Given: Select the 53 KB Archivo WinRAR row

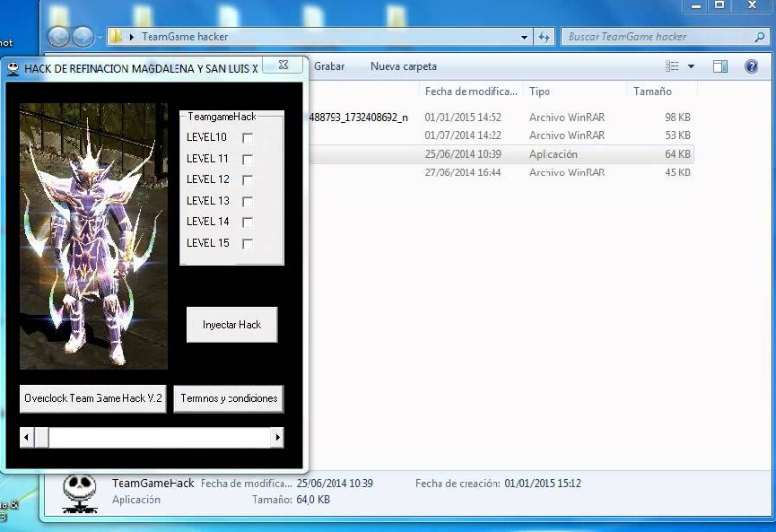Looking at the screenshot, I should tap(500, 135).
